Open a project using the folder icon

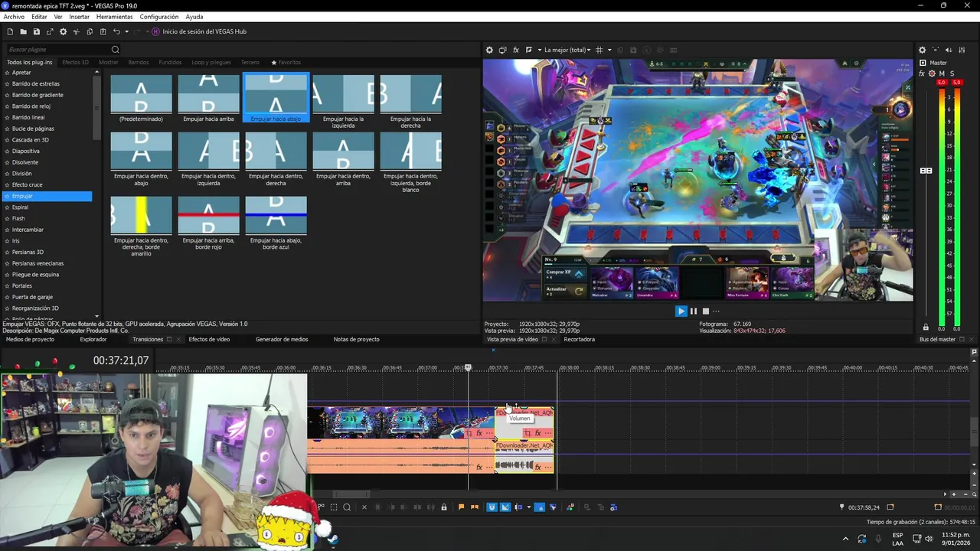point(23,31)
